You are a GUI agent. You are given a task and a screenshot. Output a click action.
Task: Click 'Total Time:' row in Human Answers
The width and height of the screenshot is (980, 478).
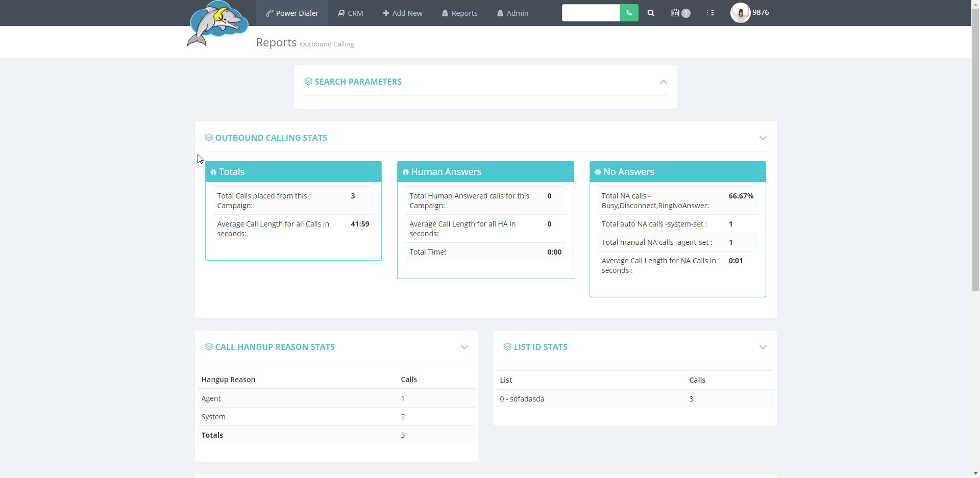(x=485, y=252)
